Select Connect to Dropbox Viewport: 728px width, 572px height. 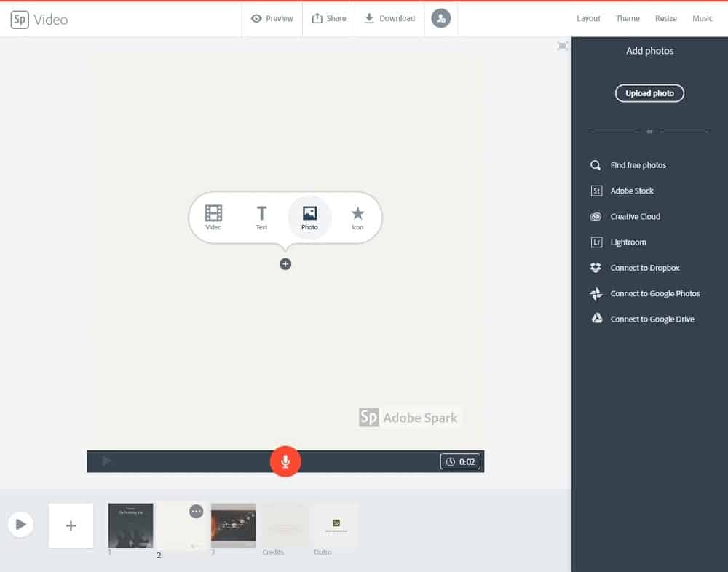coord(635,268)
